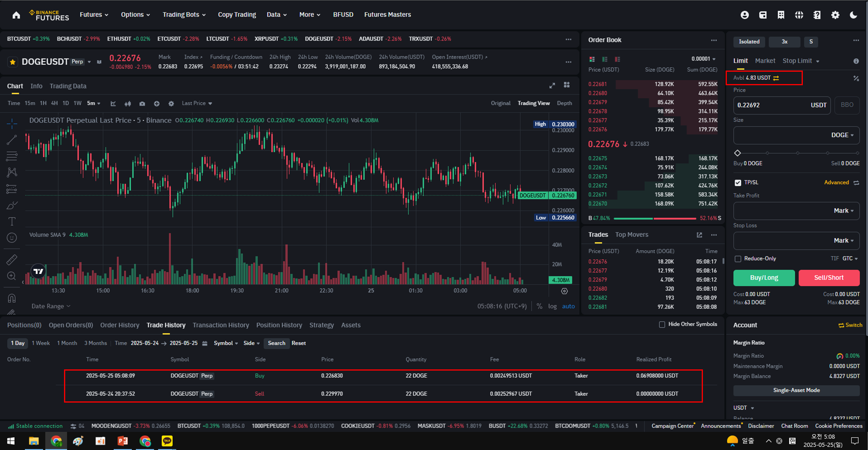
Task: Click the order size slider handle
Action: click(737, 153)
